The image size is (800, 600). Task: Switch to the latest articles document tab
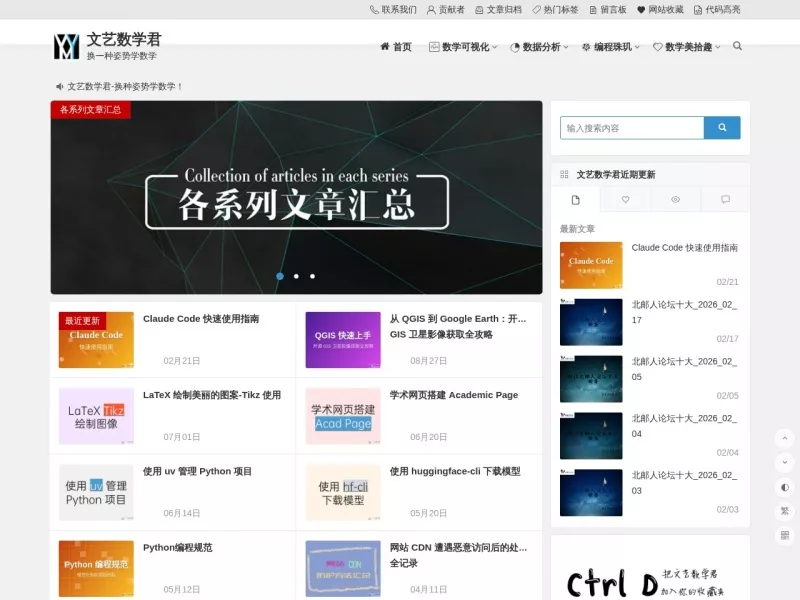[576, 200]
